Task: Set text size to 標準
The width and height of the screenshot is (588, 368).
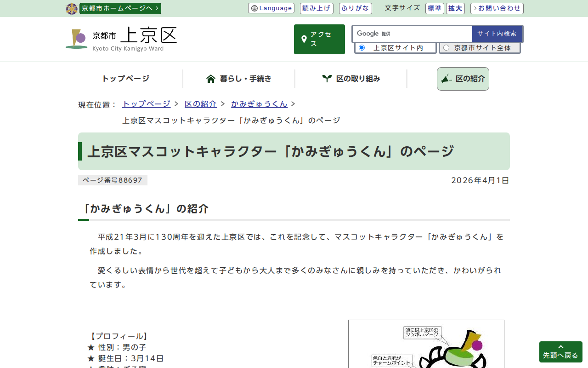Action: point(435,8)
